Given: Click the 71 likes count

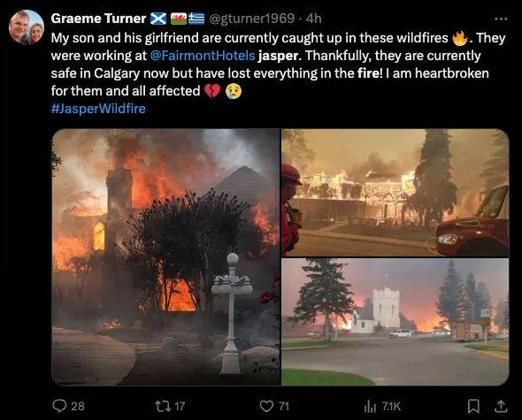Looking at the screenshot, I should pos(284,406).
